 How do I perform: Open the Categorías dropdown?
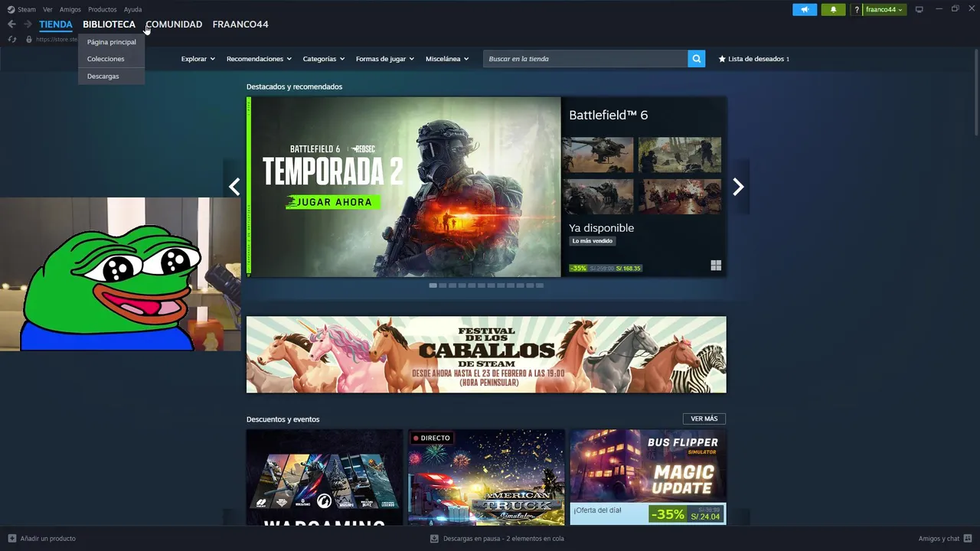323,59
